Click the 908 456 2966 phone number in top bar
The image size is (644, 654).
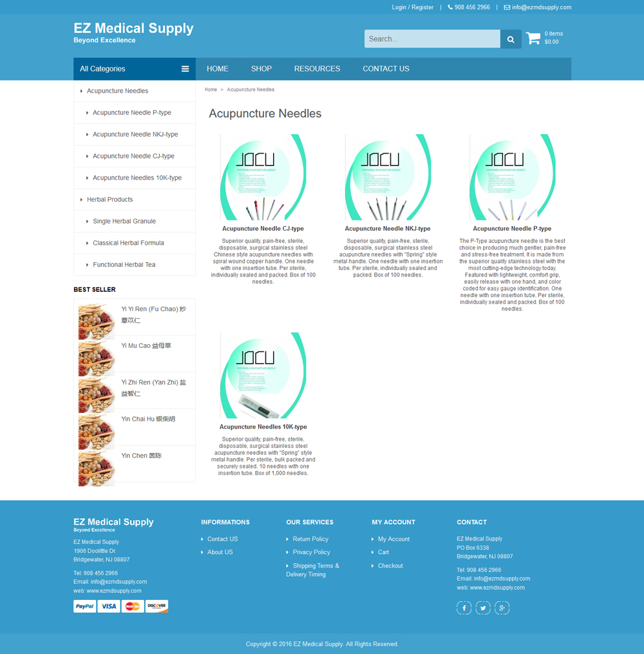point(472,7)
